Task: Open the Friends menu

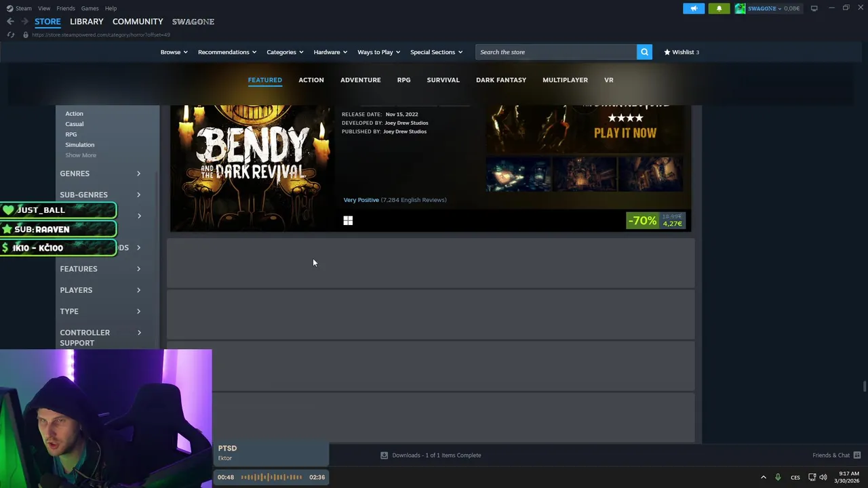Action: [66, 8]
